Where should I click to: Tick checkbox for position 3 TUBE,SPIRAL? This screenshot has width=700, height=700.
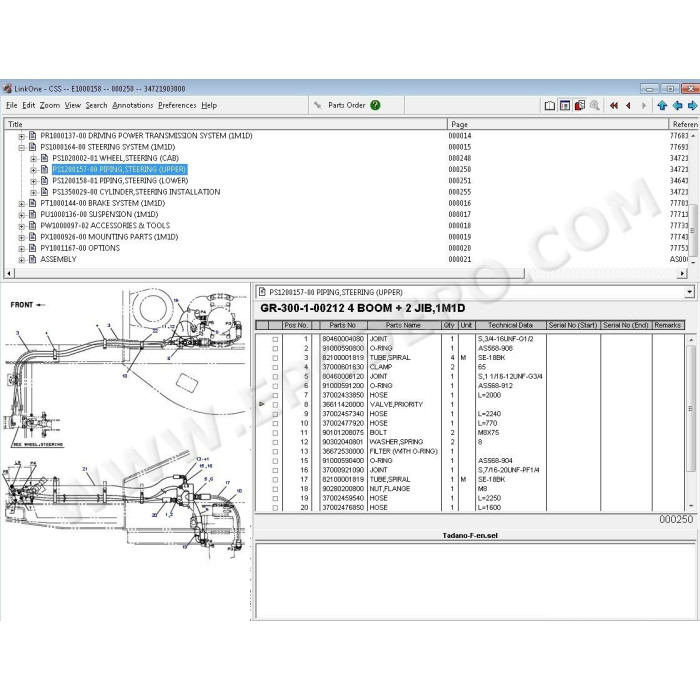click(275, 358)
